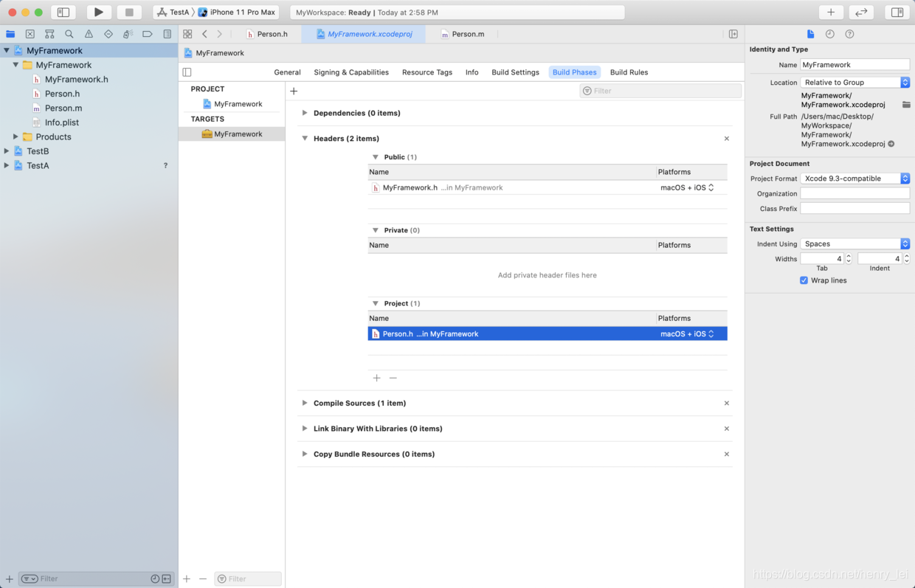Open the Library with the plus button
915x588 pixels.
pos(831,13)
